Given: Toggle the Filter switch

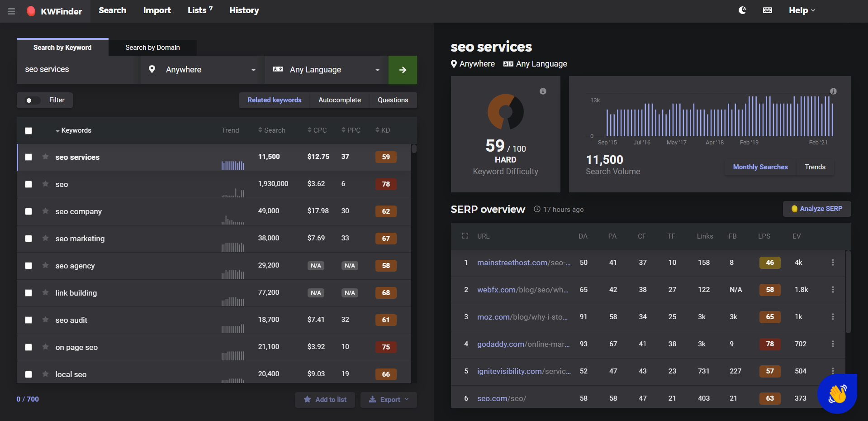Looking at the screenshot, I should [32, 100].
